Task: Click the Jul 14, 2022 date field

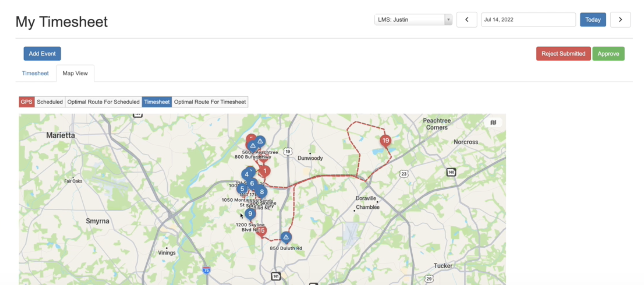Action: (x=528, y=20)
